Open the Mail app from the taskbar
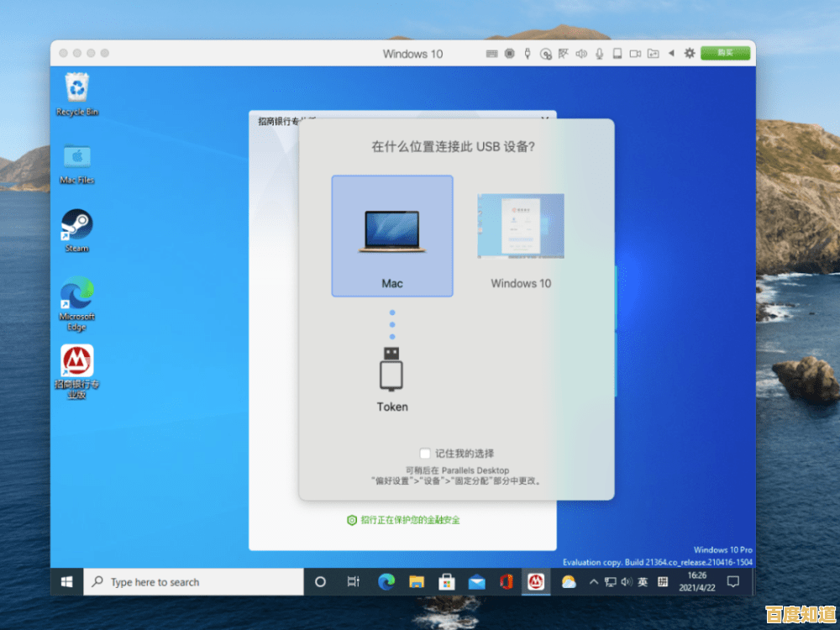 click(x=477, y=581)
